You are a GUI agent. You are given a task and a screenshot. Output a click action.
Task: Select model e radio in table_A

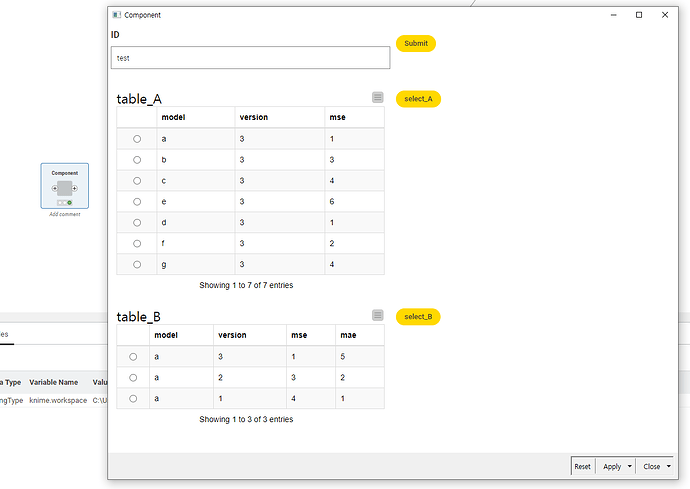pos(137,202)
